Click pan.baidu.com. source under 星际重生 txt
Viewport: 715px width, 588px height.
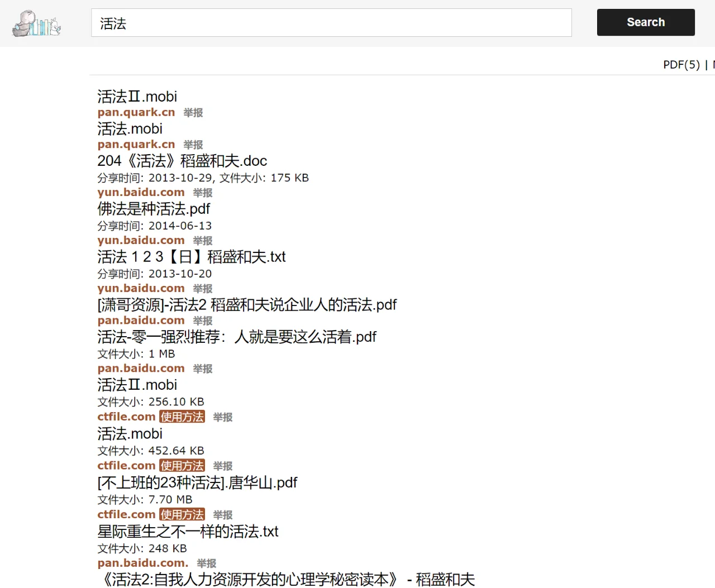[x=143, y=563]
